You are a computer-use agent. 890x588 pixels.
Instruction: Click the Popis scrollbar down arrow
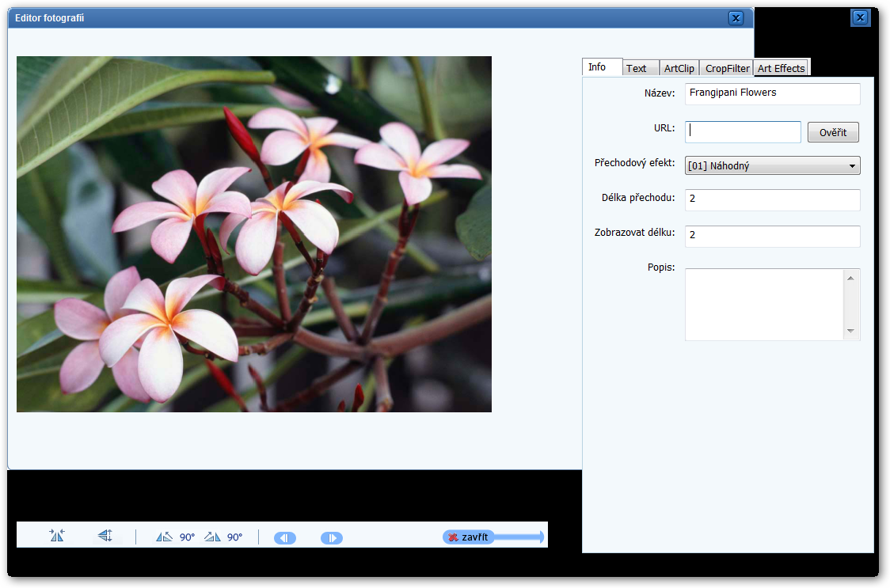(850, 331)
